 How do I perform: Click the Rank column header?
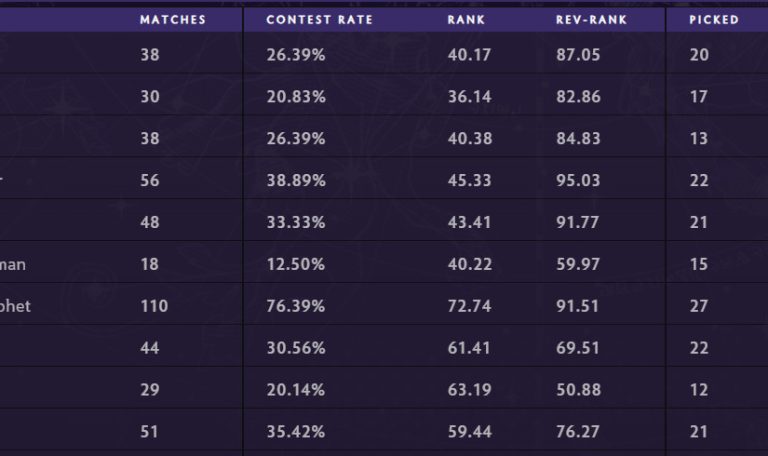coord(467,20)
